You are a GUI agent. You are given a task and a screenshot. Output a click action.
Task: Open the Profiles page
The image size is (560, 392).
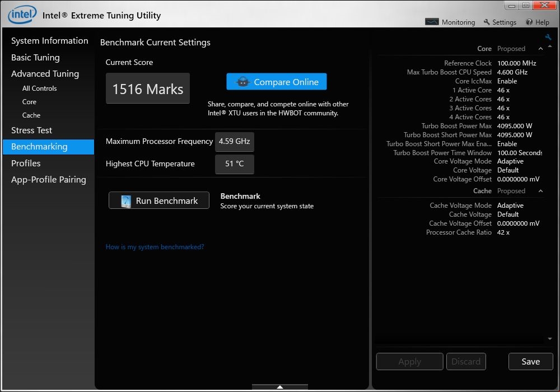click(x=26, y=163)
